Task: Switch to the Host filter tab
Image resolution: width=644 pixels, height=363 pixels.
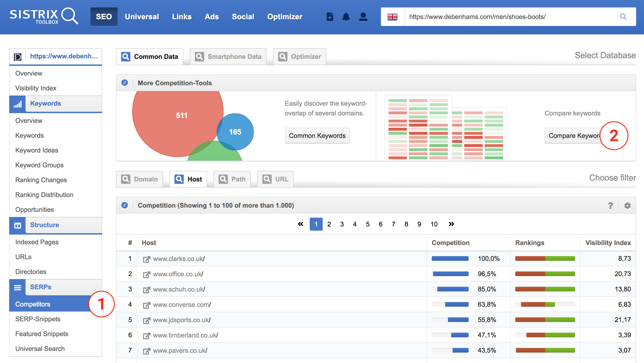Action: (x=188, y=179)
